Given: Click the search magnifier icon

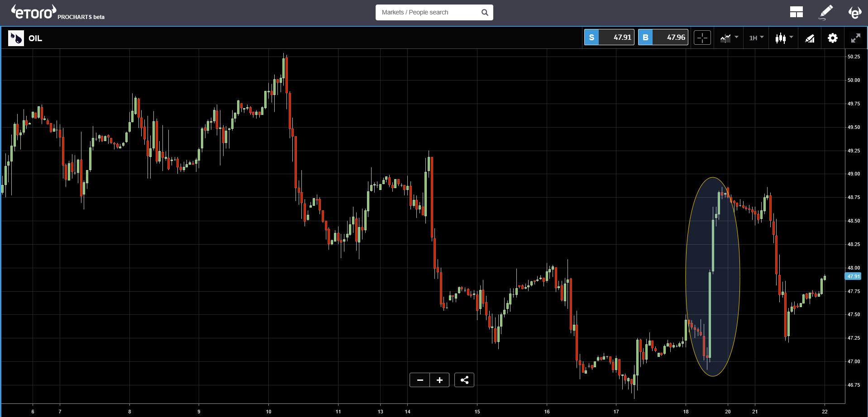Looking at the screenshot, I should pos(485,12).
